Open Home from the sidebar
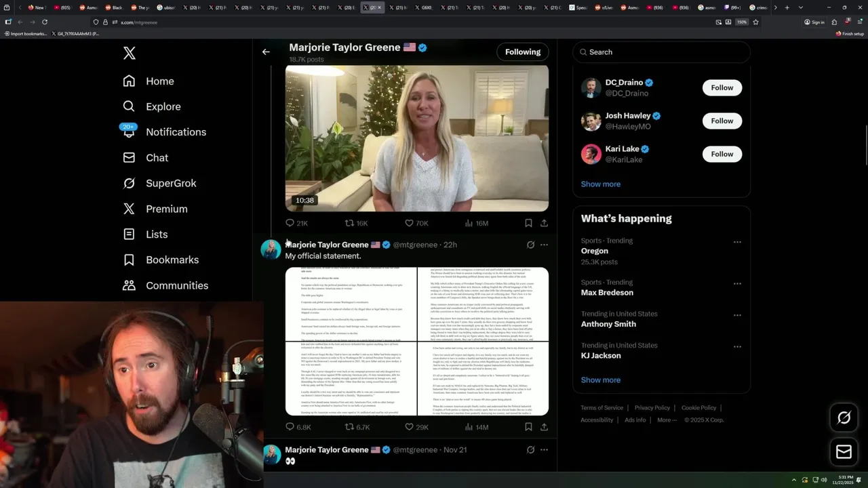The height and width of the screenshot is (488, 868). [x=149, y=81]
